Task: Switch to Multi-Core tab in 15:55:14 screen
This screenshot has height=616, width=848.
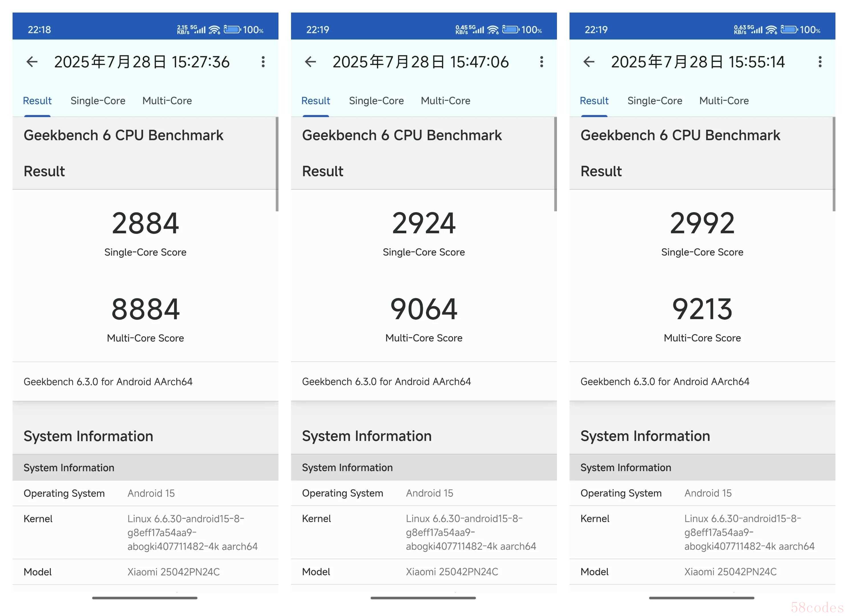Action: point(724,101)
